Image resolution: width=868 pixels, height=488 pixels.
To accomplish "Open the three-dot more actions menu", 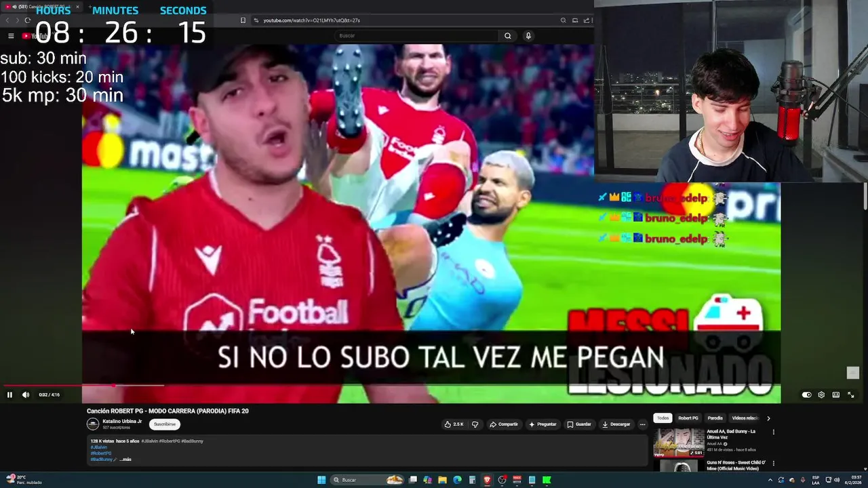I will tap(642, 424).
